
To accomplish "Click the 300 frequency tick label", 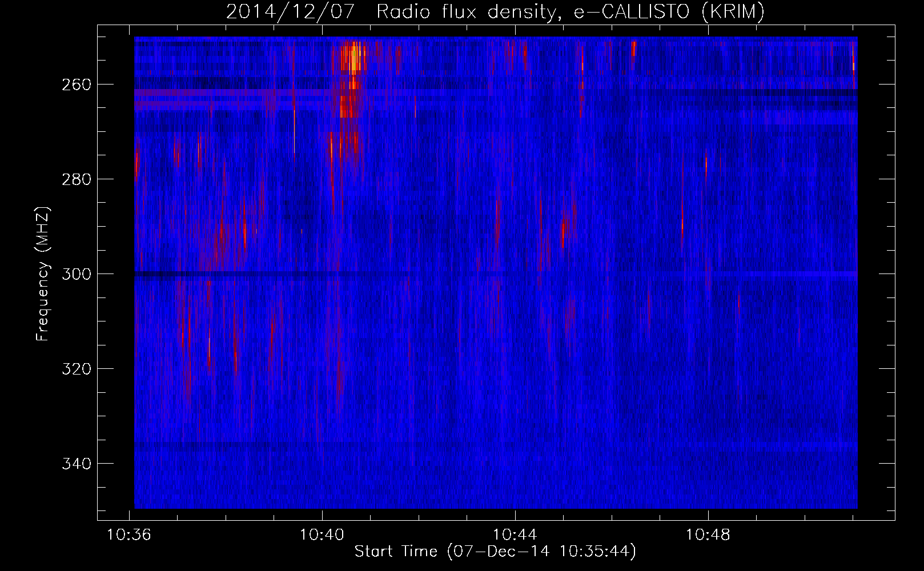I will coord(77,274).
